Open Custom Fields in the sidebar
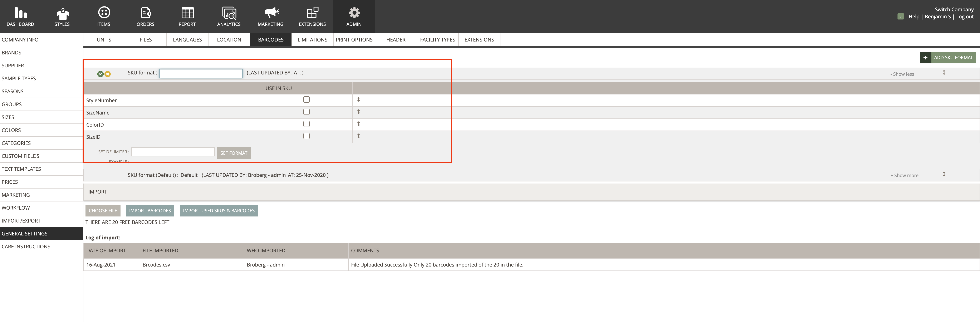 (21, 156)
